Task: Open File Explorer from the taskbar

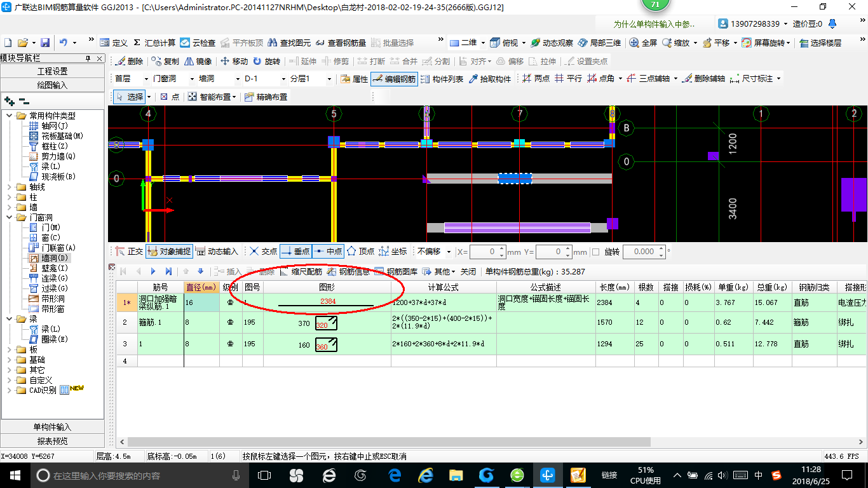Action: coord(456,475)
